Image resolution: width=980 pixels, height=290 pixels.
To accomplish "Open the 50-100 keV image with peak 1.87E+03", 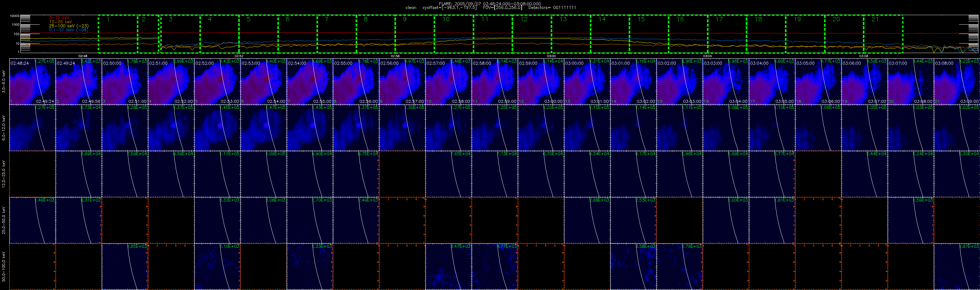I will [957, 267].
